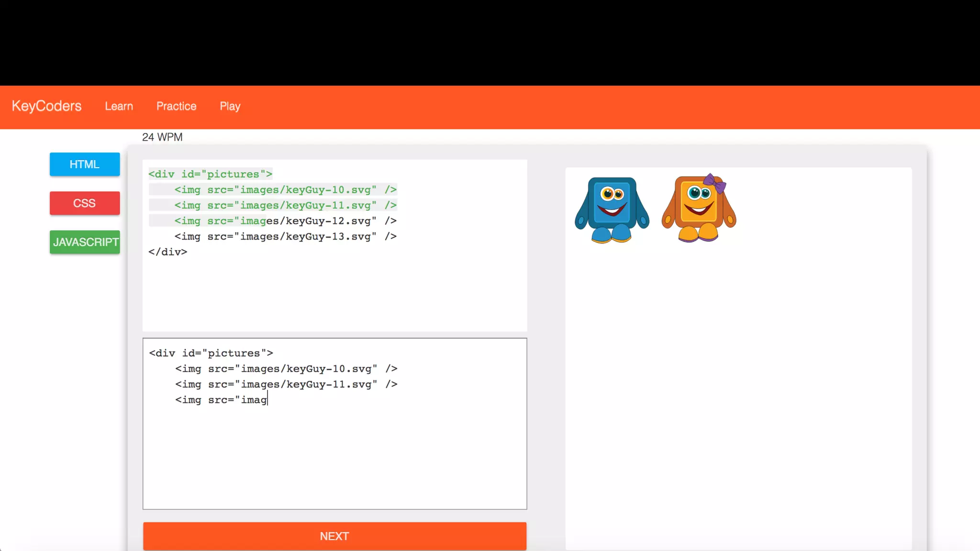This screenshot has width=980, height=551.
Task: Click reference line with keyGuy-11.svg
Action: tap(286, 205)
